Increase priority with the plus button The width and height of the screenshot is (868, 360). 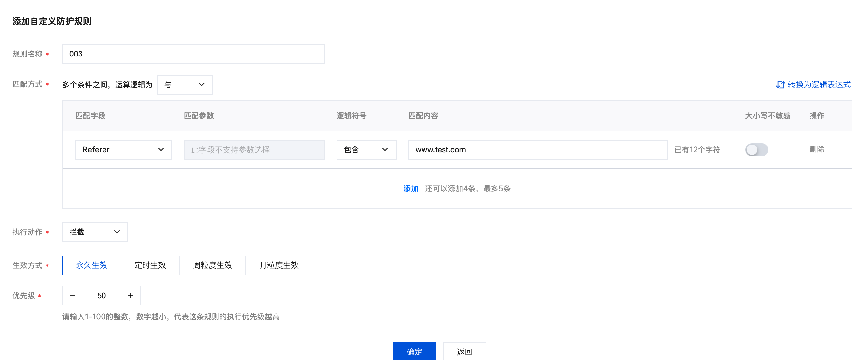[x=131, y=295]
